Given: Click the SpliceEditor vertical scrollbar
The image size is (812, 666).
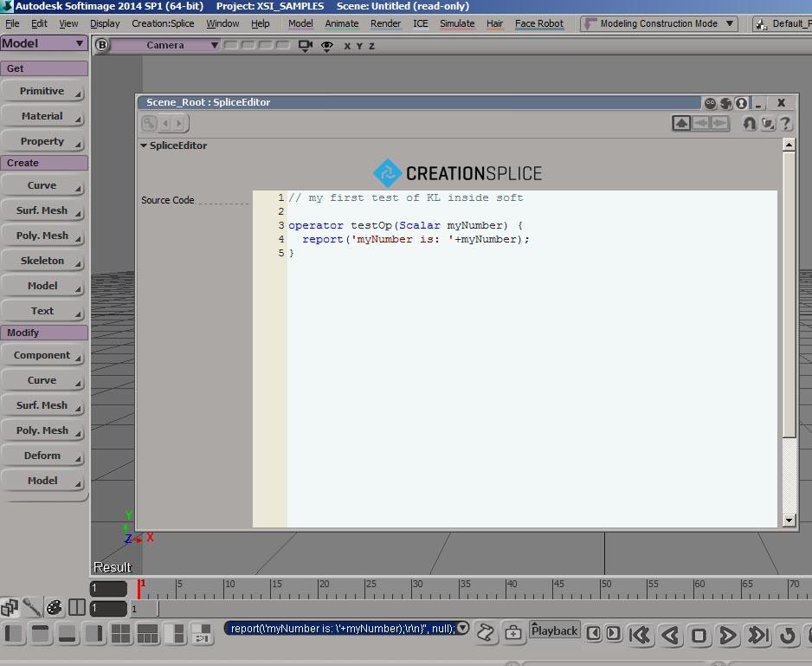Looking at the screenshot, I should (x=789, y=294).
